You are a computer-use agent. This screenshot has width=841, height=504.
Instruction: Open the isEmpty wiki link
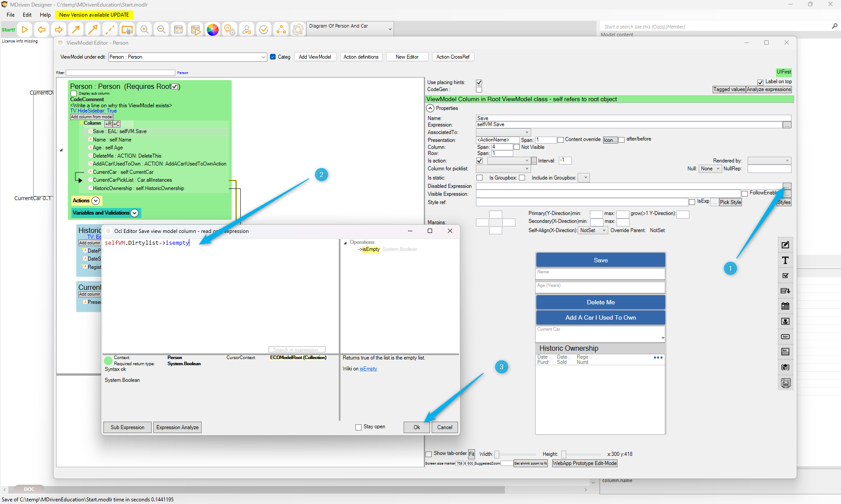(x=368, y=369)
